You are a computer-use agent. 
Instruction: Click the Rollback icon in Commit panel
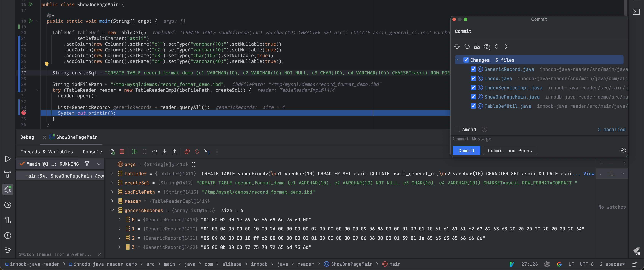467,47
